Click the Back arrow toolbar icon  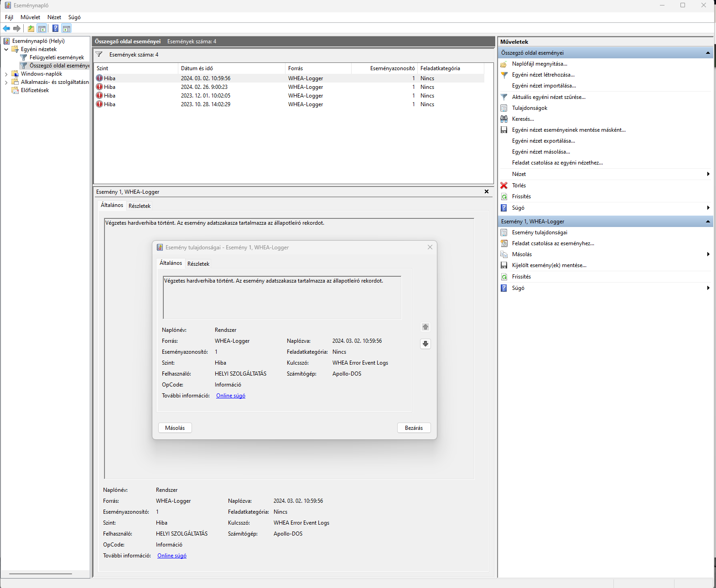6,29
